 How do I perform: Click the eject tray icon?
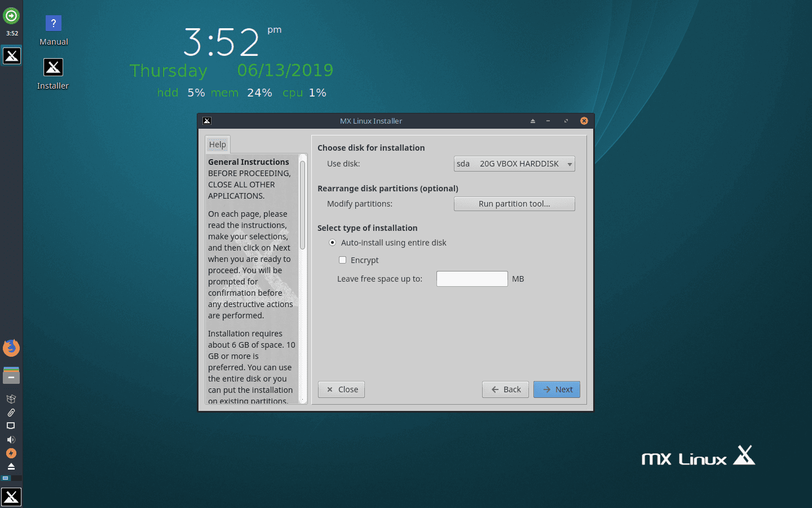[x=11, y=466]
